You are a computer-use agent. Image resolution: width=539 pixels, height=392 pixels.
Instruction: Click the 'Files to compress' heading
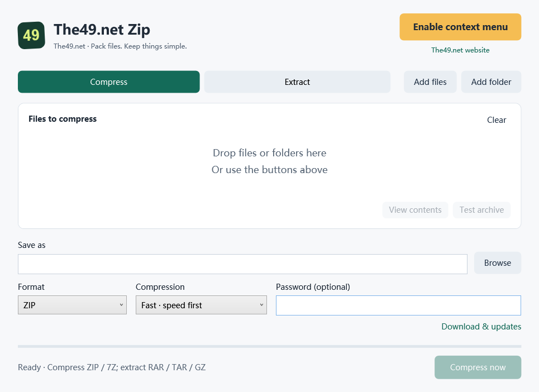[63, 119]
